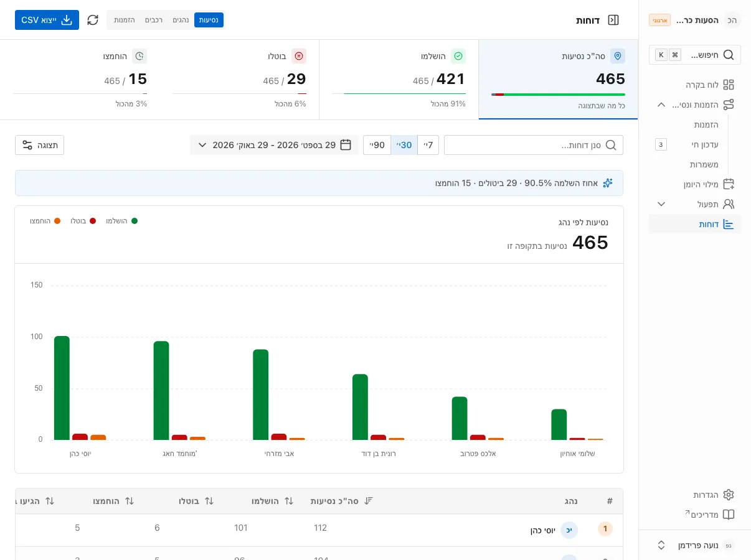
Task: Click sort arrows next to הושלמו column header
Action: point(289,501)
